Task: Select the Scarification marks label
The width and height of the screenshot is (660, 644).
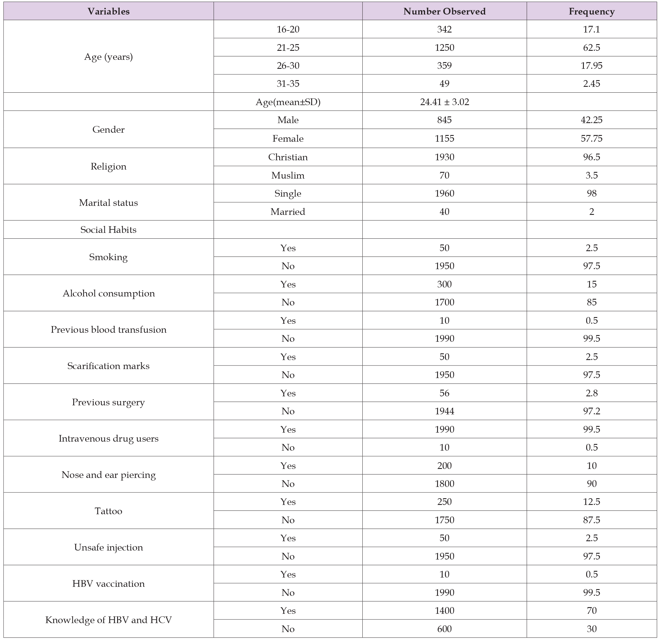Action: (x=108, y=366)
